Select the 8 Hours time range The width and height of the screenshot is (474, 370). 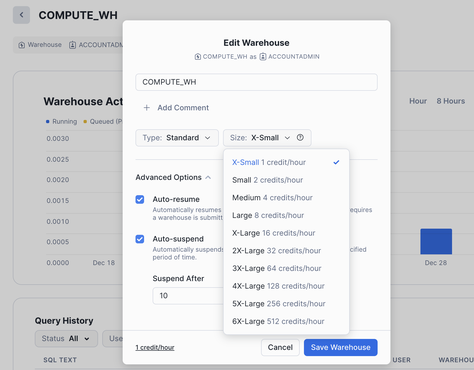[x=451, y=101]
